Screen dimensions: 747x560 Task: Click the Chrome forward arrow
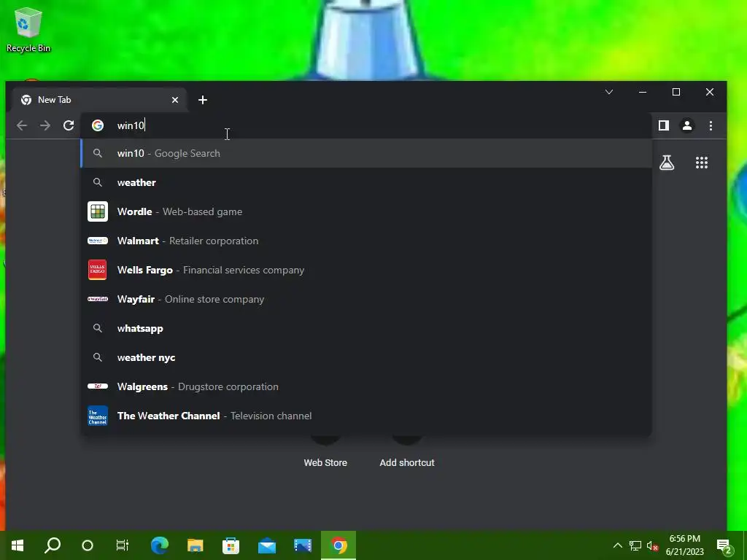click(x=45, y=125)
